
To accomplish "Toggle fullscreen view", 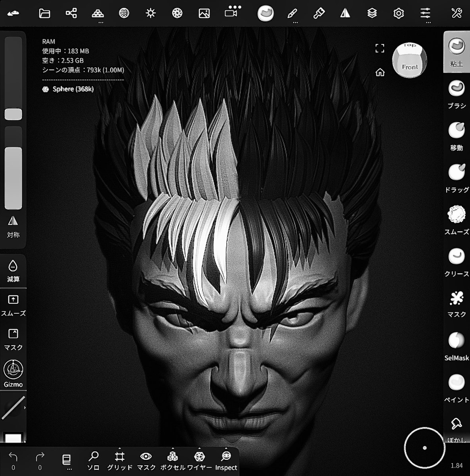I will click(380, 48).
